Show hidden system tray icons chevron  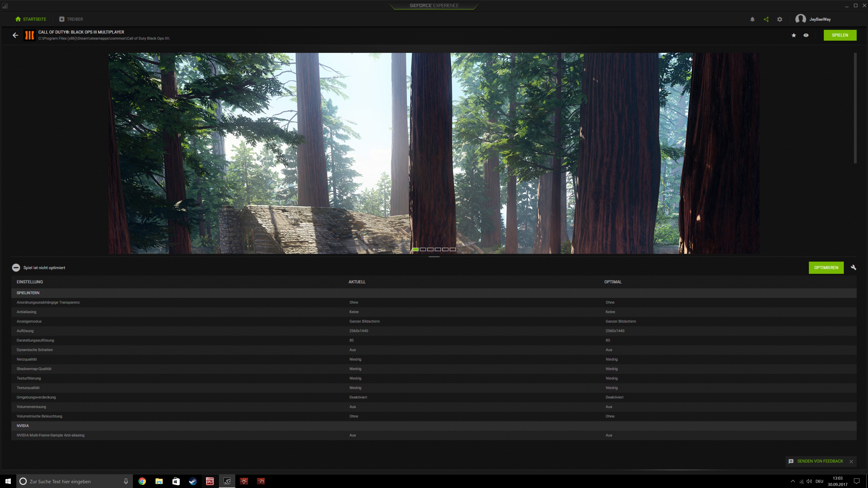click(793, 481)
